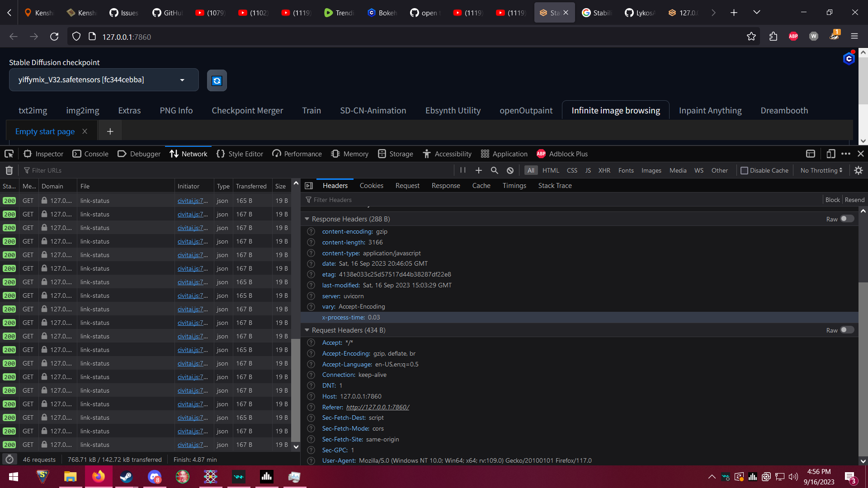This screenshot has height=488, width=868.
Task: Enable the Disable Cache option
Action: 745,170
